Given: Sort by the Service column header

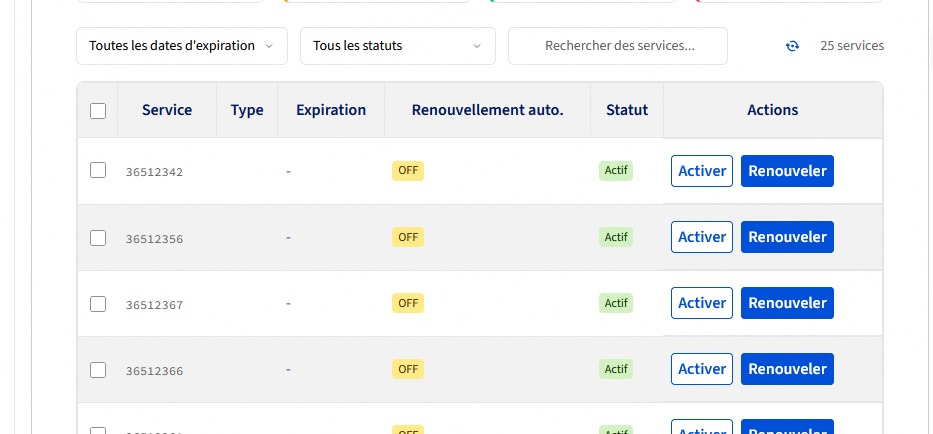Looking at the screenshot, I should click(x=167, y=110).
